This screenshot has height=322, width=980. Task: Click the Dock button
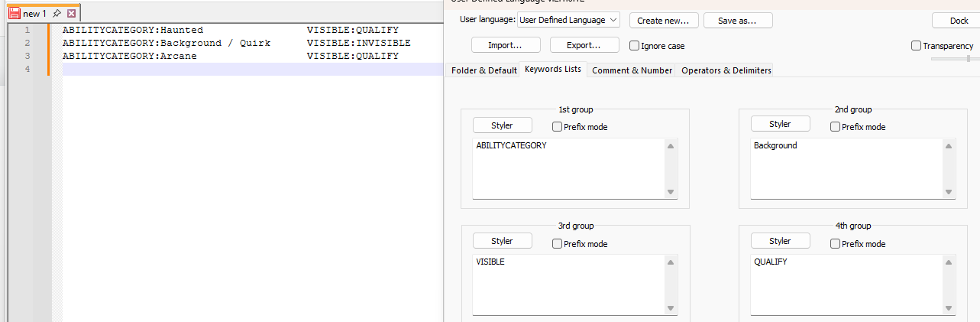pos(959,21)
